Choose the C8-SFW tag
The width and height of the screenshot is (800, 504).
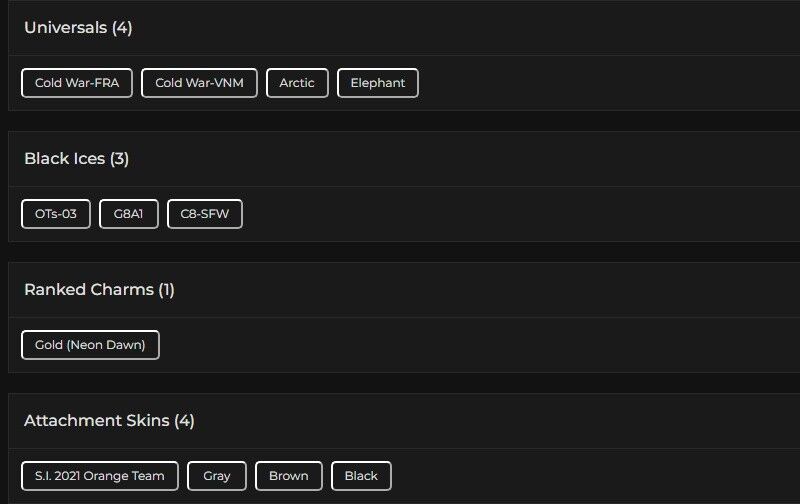click(205, 214)
